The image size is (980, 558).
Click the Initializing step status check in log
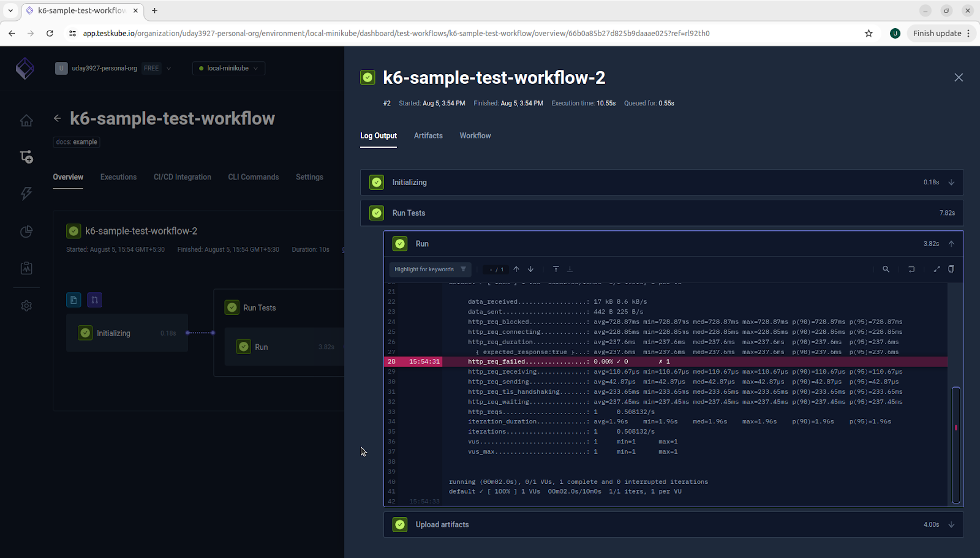pos(377,182)
